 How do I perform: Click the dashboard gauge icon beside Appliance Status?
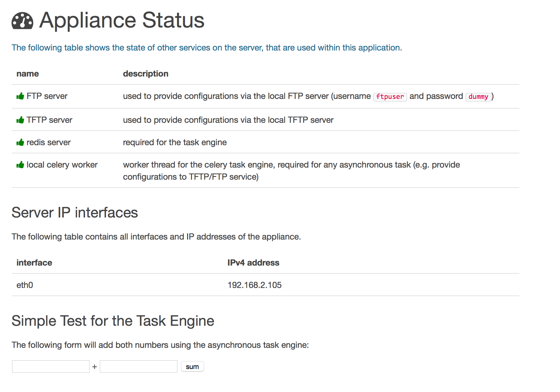click(x=22, y=21)
